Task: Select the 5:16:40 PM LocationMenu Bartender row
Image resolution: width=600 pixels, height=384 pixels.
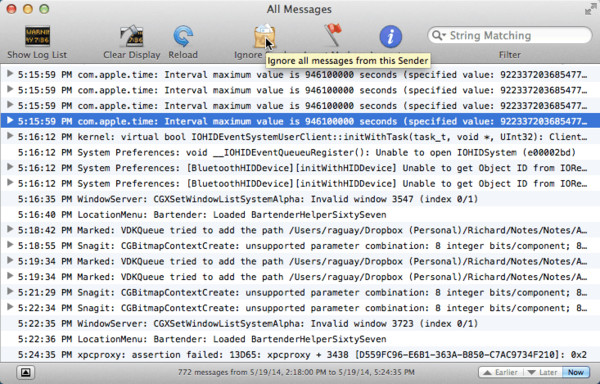Action: coord(300,215)
